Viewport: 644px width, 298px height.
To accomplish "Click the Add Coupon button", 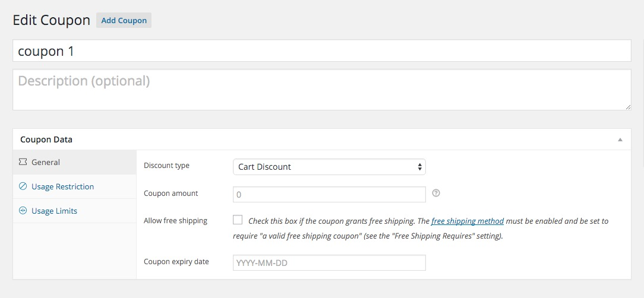I will (x=124, y=20).
